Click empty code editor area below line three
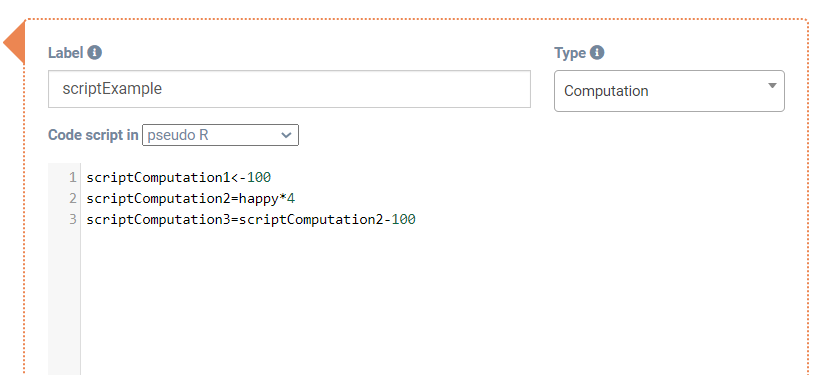This screenshot has width=823, height=375. (441, 299)
